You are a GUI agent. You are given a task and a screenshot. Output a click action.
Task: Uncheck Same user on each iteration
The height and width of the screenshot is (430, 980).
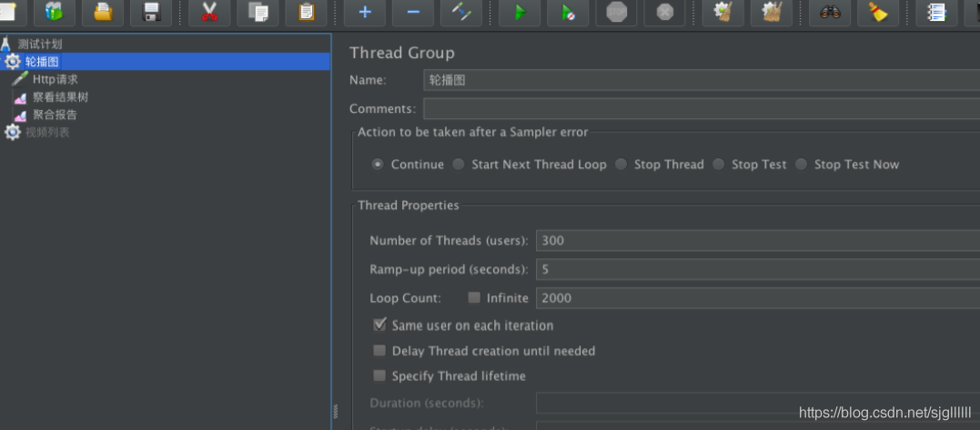(x=379, y=325)
